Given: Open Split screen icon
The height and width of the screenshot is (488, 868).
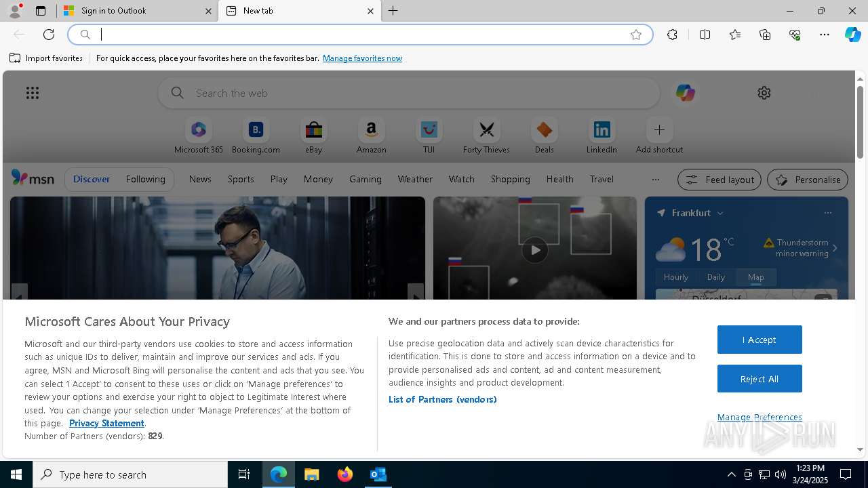Looking at the screenshot, I should click(x=705, y=35).
